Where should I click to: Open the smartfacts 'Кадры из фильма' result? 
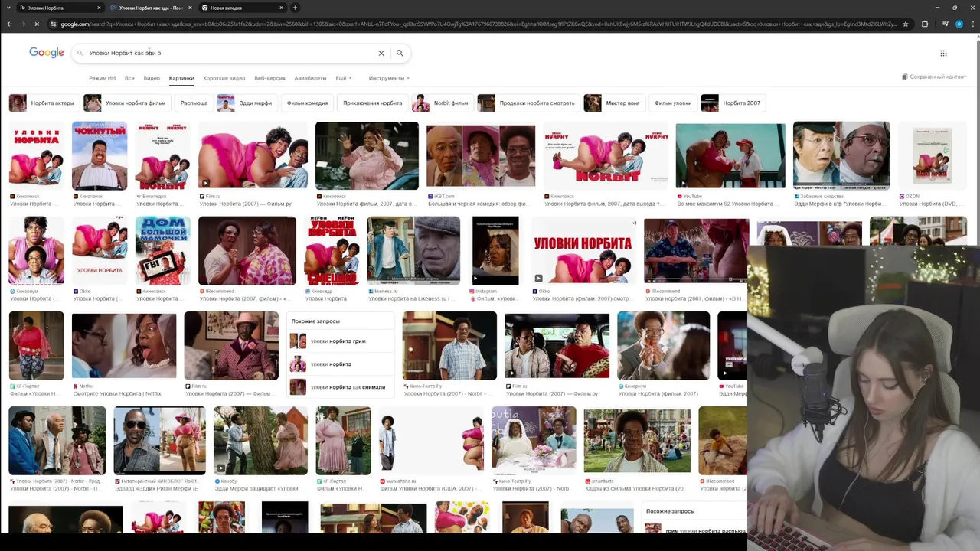(637, 441)
